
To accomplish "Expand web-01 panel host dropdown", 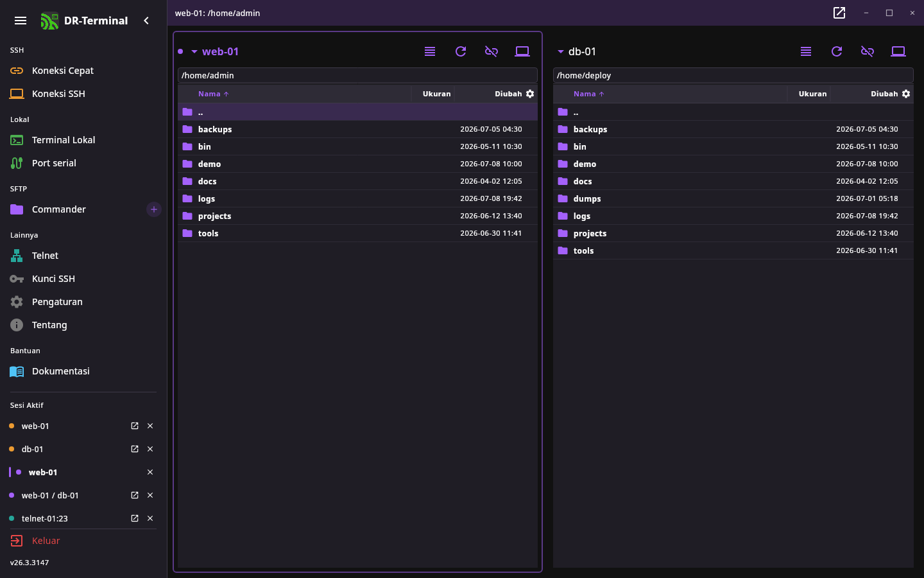I will [194, 51].
